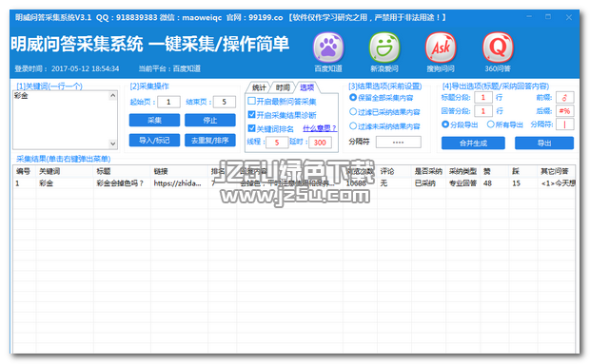Select the 15 dislikes cell
The height and width of the screenshot is (364, 590).
pos(522,183)
